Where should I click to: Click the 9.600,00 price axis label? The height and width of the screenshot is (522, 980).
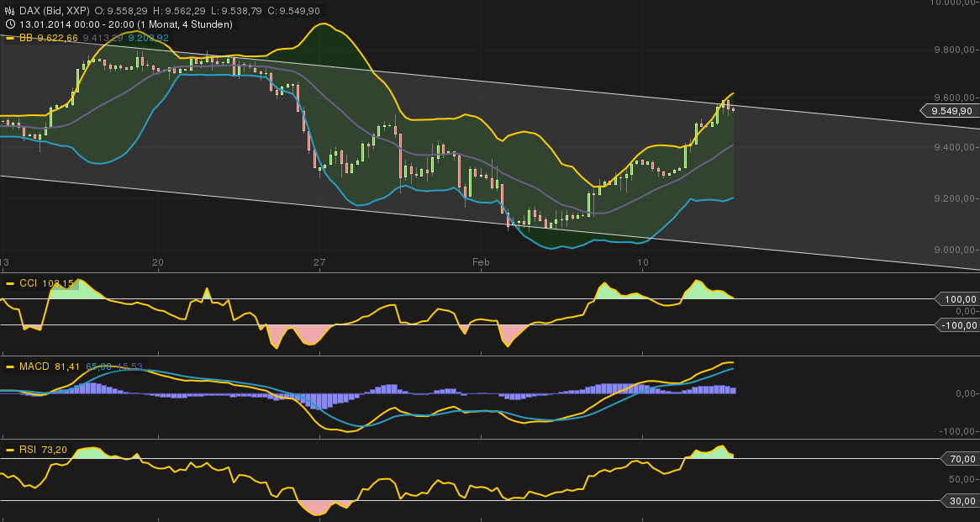pos(955,98)
